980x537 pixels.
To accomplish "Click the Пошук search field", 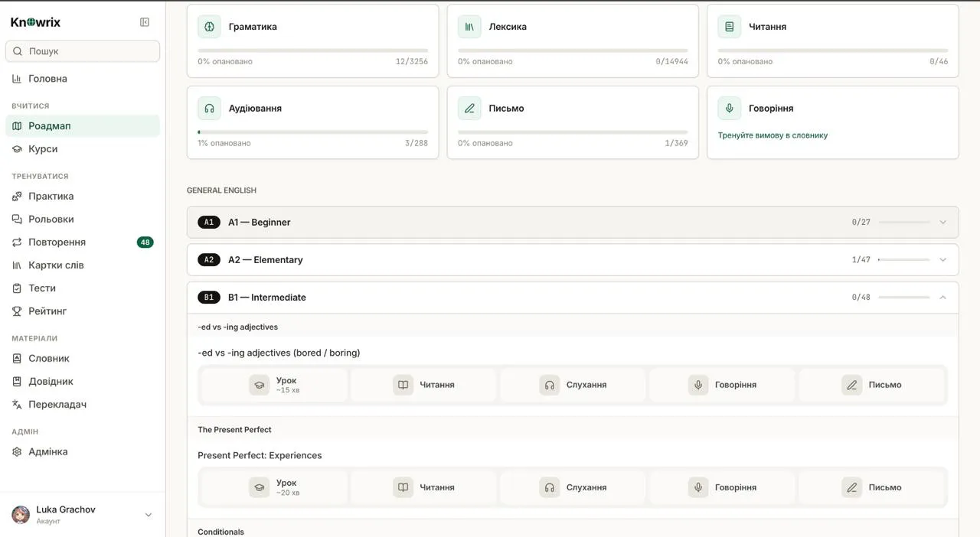I will pos(83,51).
